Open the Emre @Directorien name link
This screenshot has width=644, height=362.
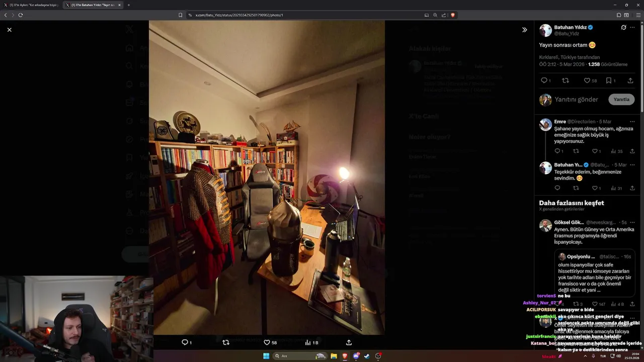tap(575, 122)
